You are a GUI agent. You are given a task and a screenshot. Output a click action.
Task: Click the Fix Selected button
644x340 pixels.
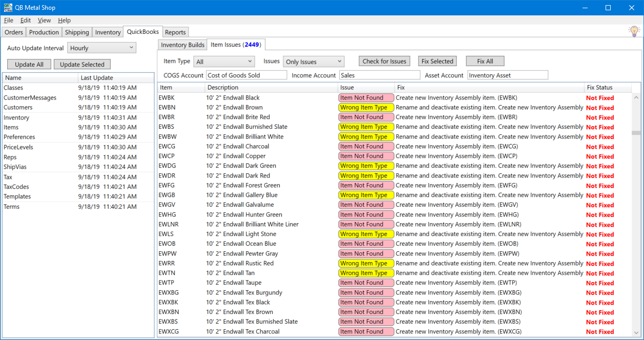point(437,62)
